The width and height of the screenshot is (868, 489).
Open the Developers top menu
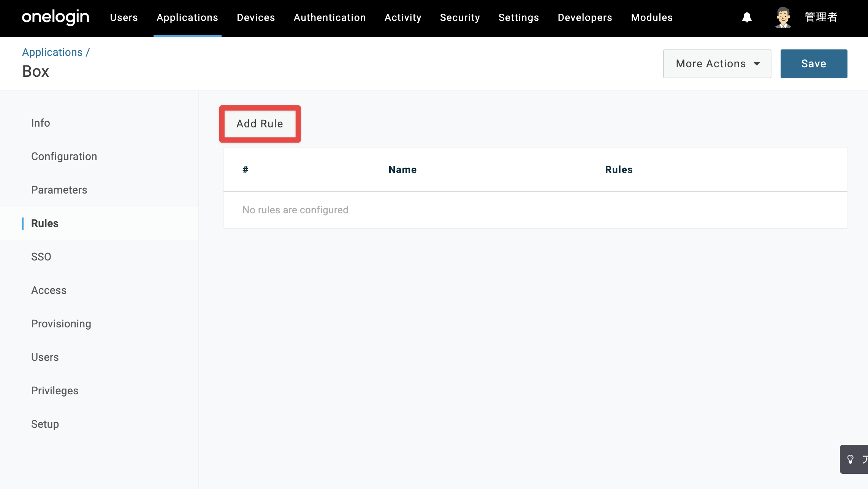[x=585, y=17]
